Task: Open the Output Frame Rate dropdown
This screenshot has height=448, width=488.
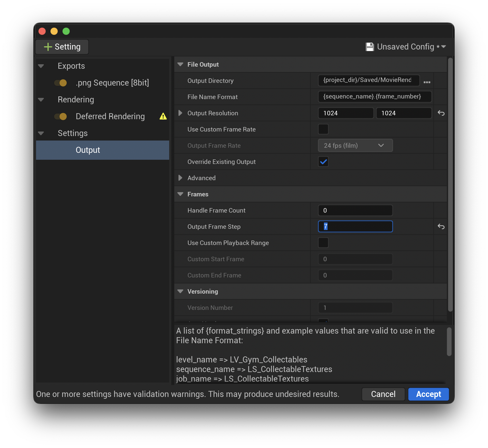Action: click(x=355, y=145)
